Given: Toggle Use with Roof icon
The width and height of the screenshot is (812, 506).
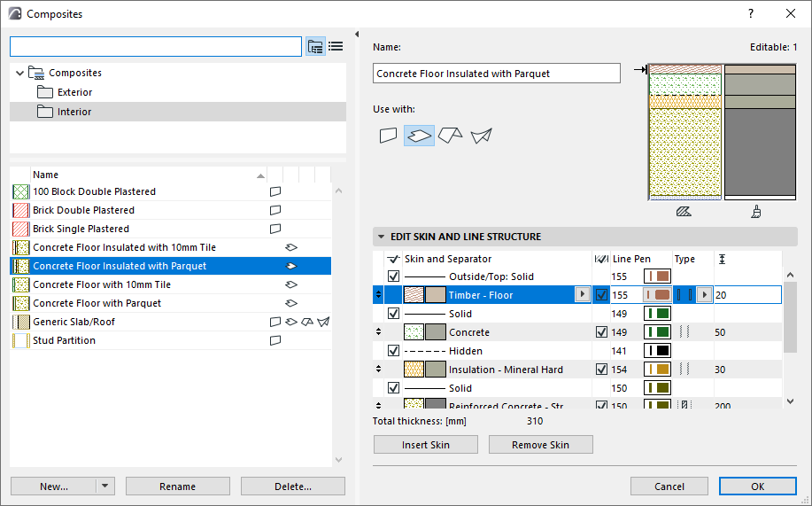Looking at the screenshot, I should pyautogui.click(x=450, y=136).
